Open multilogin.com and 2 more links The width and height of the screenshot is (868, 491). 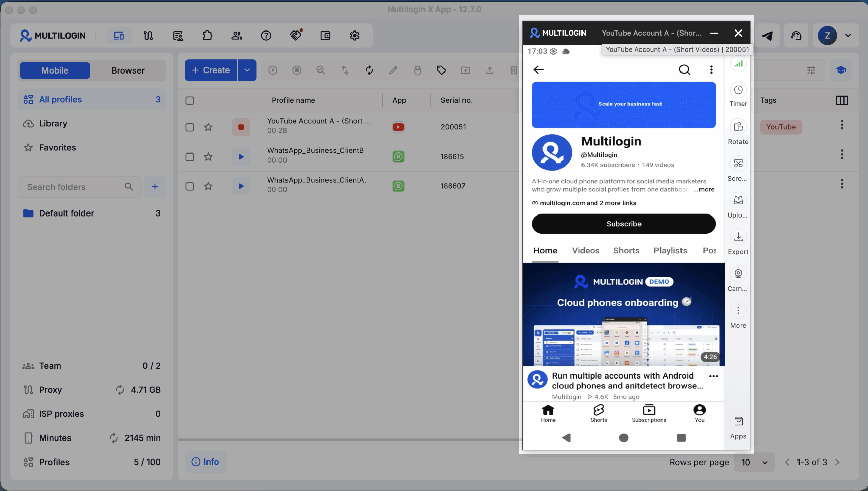584,203
